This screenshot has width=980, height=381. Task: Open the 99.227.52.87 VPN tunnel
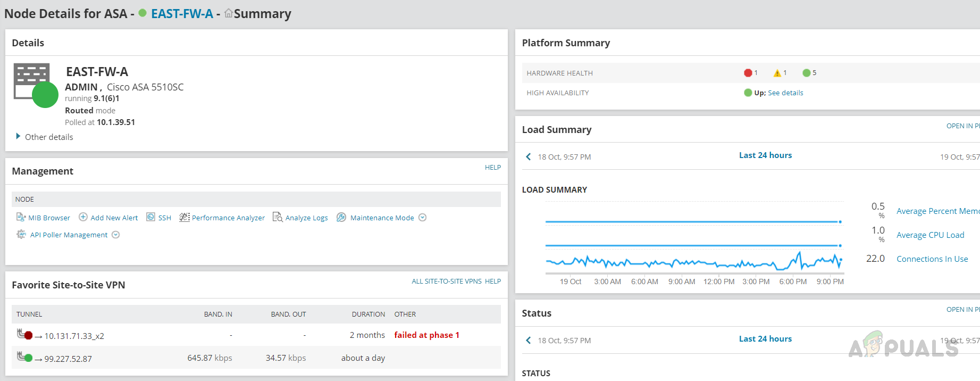point(68,359)
